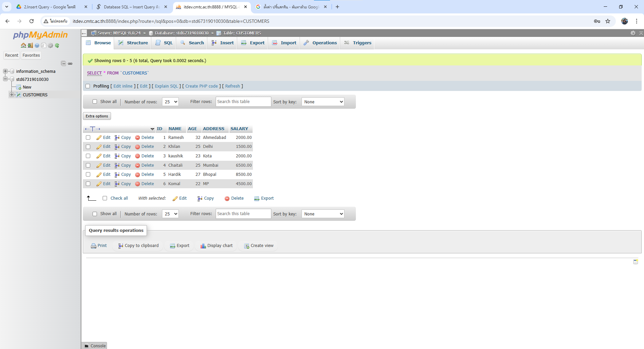
Task: Click pencil Edit icon for Ramesh row
Action: pos(99,138)
